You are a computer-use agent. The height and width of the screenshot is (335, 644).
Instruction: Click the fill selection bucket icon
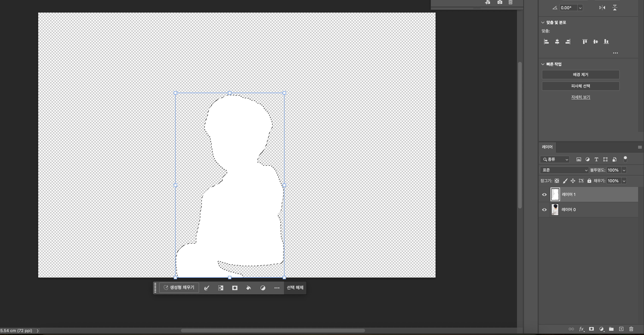249,288
